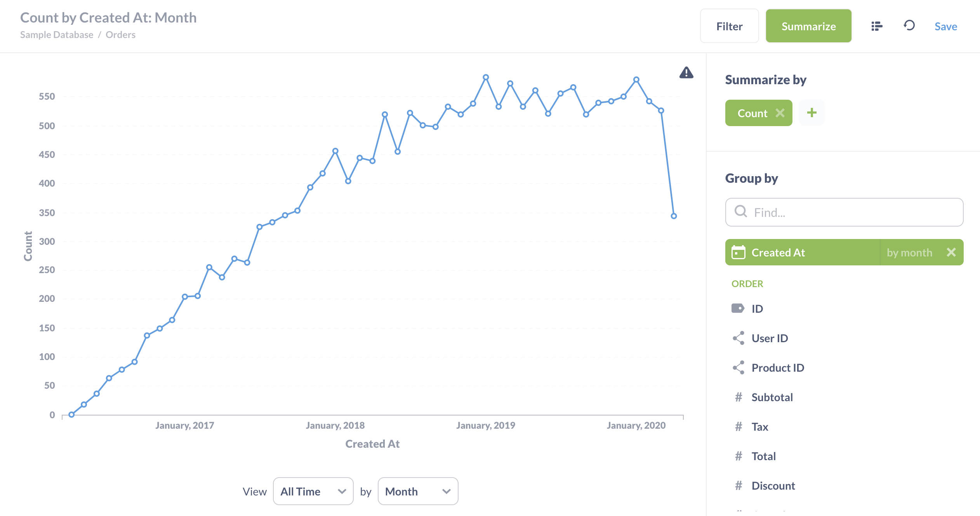This screenshot has width=980, height=516.
Task: Group by User ID field
Action: point(770,338)
